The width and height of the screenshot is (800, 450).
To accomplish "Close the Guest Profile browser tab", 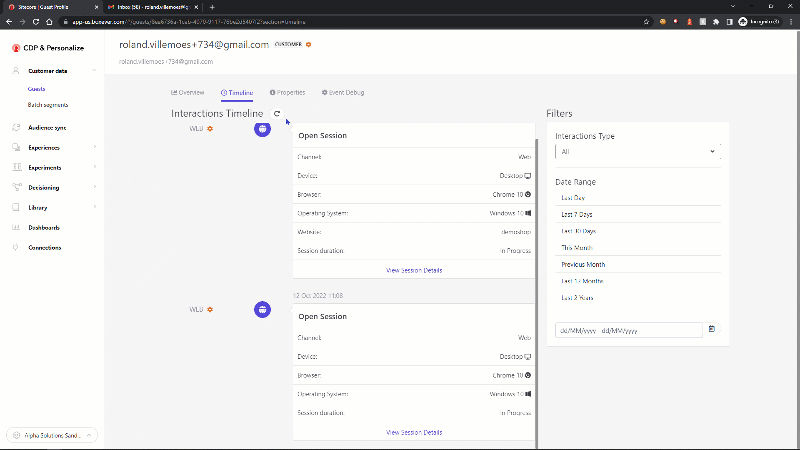I will pos(96,7).
